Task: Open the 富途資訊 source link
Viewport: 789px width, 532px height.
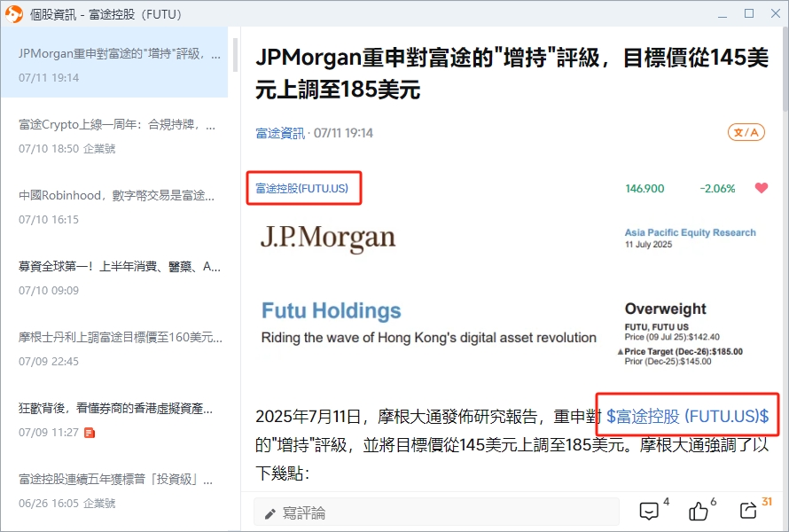Action: 280,133
